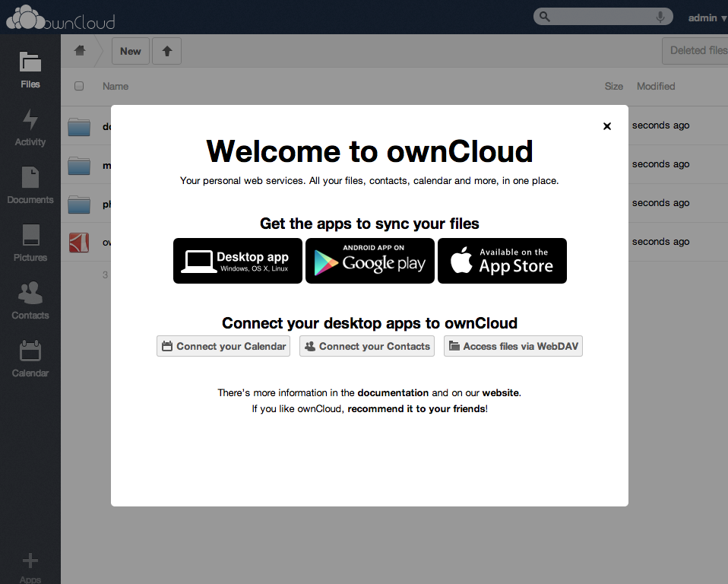Click the ownCloud logo
Image resolution: width=728 pixels, height=584 pixels.
click(x=60, y=17)
